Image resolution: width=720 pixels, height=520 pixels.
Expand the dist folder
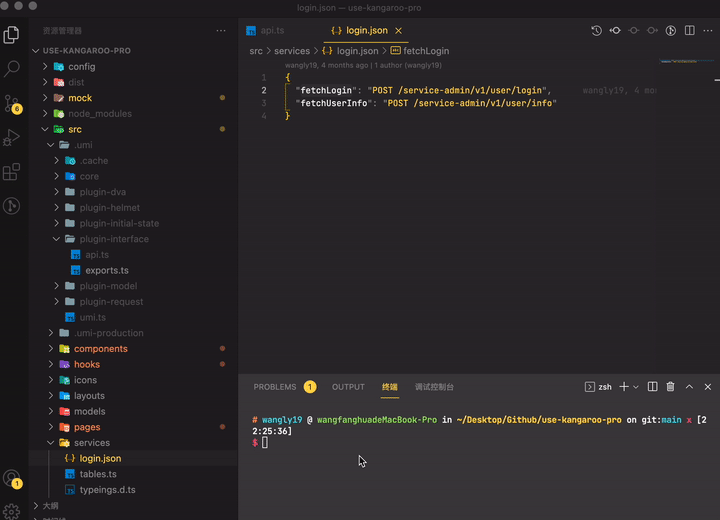(45, 82)
